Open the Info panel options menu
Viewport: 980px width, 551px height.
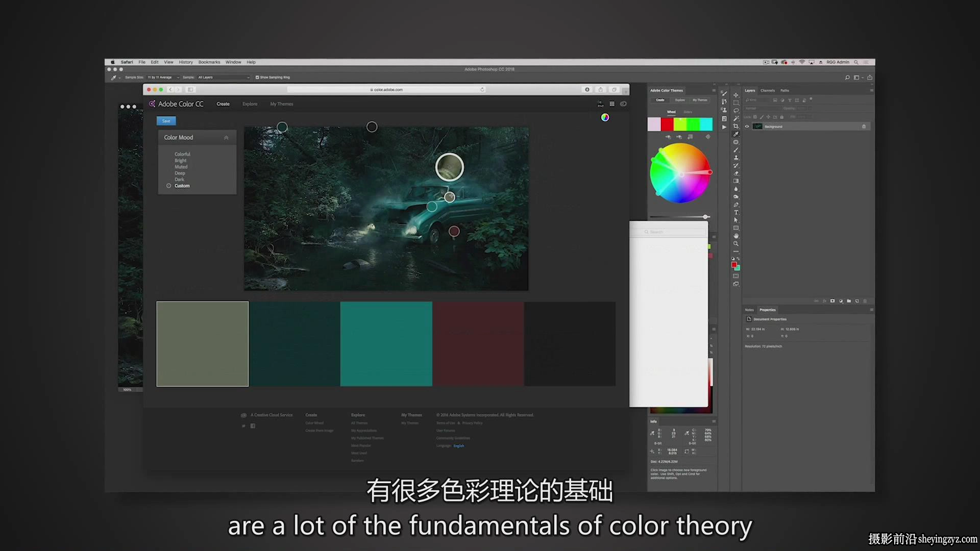pyautogui.click(x=714, y=421)
